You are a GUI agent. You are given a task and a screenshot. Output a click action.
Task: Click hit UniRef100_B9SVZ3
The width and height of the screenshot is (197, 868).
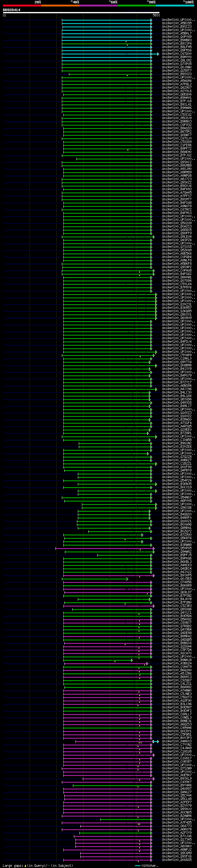tap(177, 74)
